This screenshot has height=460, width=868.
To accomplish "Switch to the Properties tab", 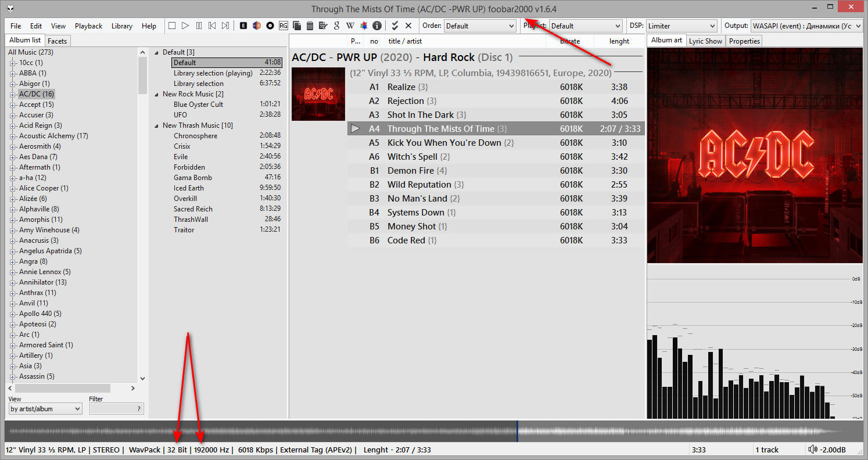I will [744, 41].
